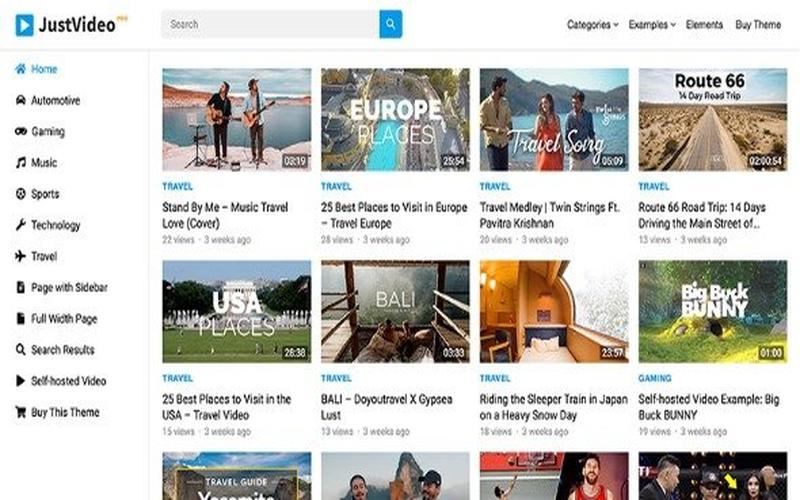Play the BALI video thumbnail
This screenshot has height=500, width=800.
[395, 312]
